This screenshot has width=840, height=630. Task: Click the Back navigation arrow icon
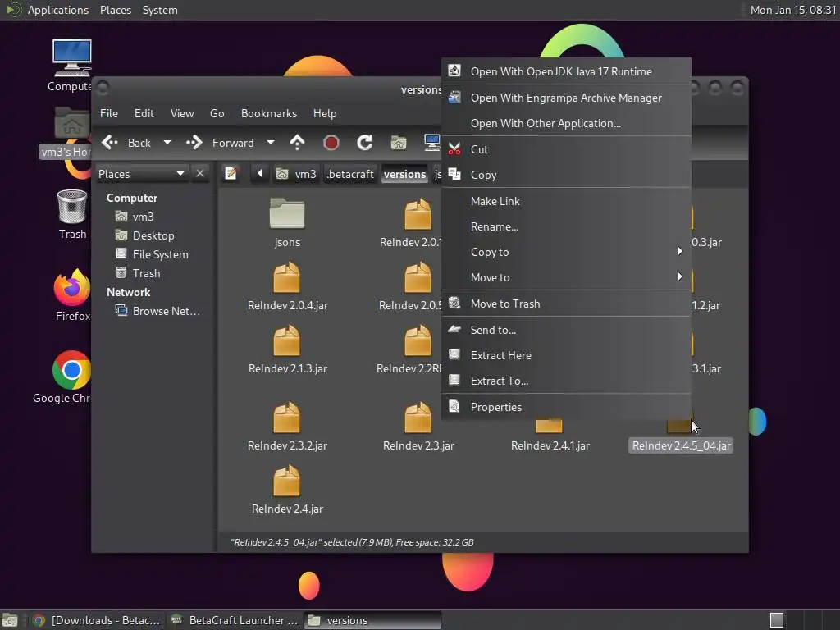point(110,143)
